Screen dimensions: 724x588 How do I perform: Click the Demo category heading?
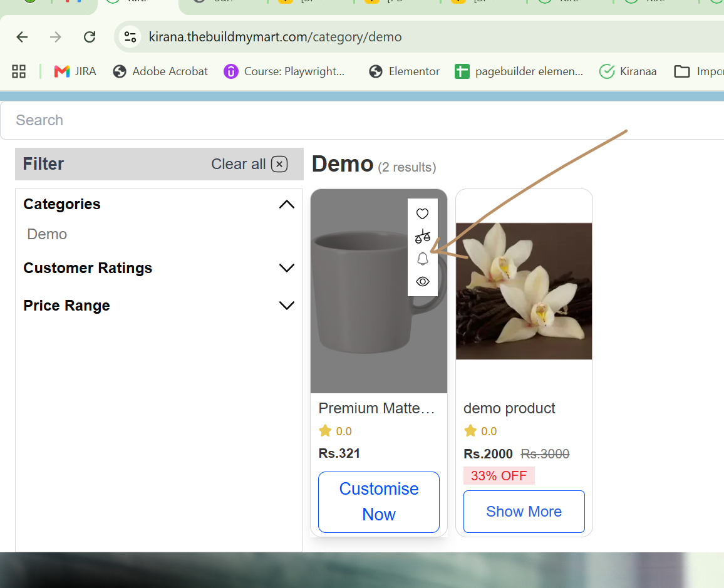coord(343,164)
